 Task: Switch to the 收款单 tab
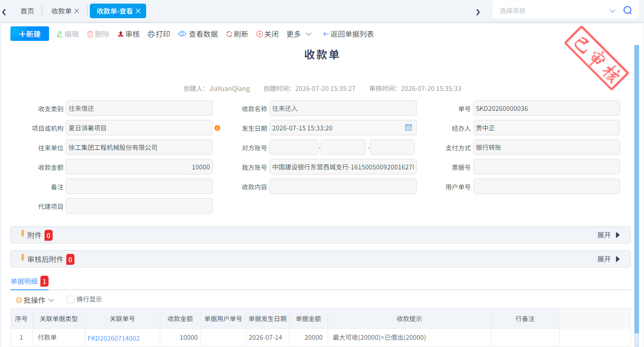pos(61,11)
